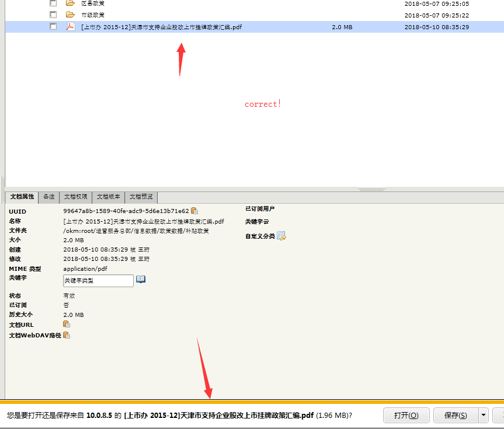Viewport: 504px width, 429px height.
Task: Copy the UUID to clipboard
Action: point(194,211)
